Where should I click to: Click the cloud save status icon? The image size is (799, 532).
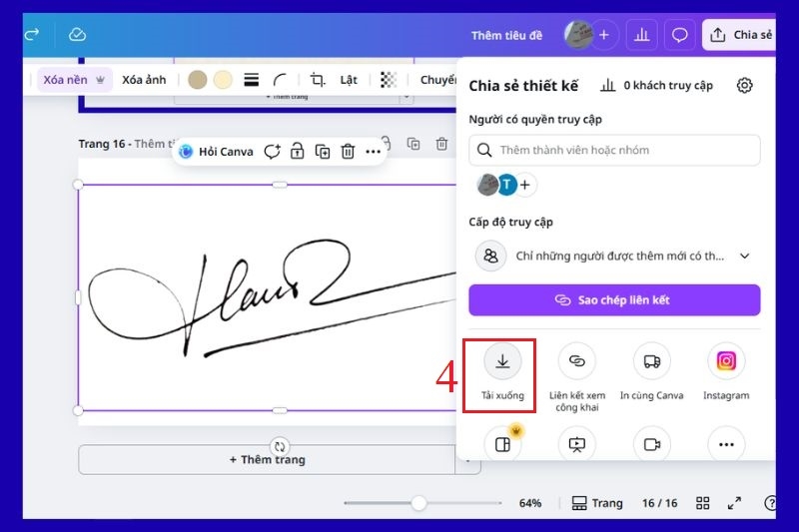pos(77,35)
